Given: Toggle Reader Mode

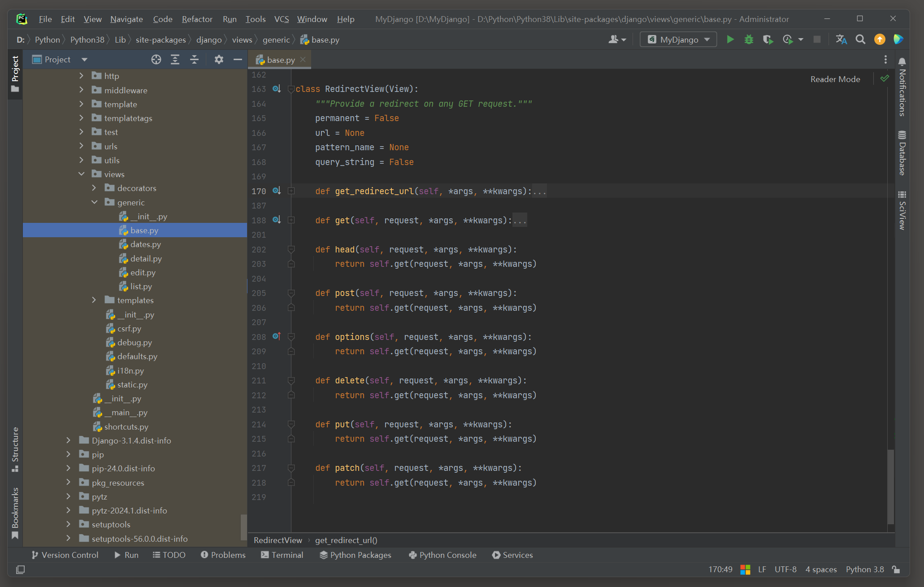Looking at the screenshot, I should (835, 79).
